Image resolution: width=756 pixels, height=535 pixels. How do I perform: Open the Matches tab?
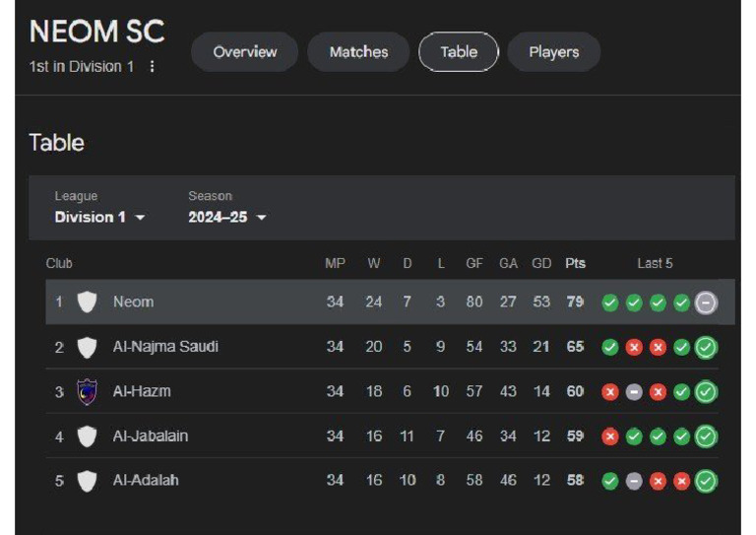[358, 52]
